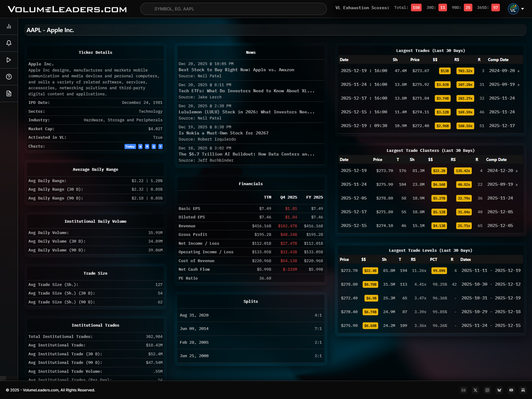Viewport: 532px width, 399px height.
Task: Click the 30D exhaustion score red badge
Action: [442, 8]
